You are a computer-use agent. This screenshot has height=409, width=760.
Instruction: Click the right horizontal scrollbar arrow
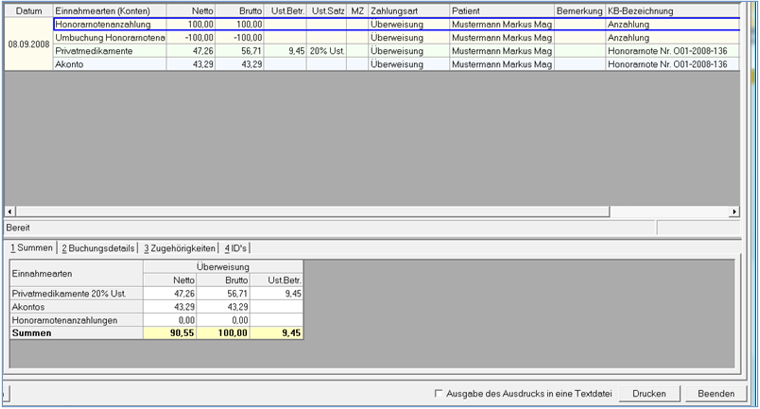pos(734,211)
